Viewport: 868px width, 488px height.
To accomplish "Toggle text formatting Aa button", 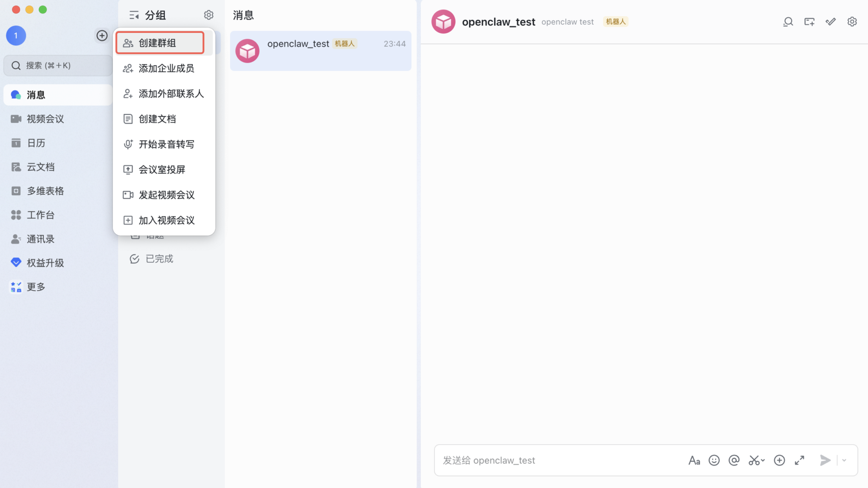I will coord(694,460).
